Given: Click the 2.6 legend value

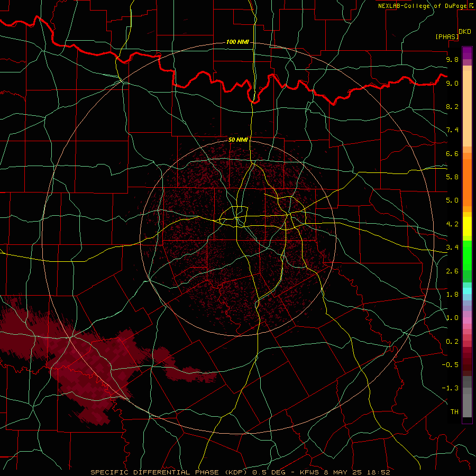Looking at the screenshot, I should tap(452, 271).
